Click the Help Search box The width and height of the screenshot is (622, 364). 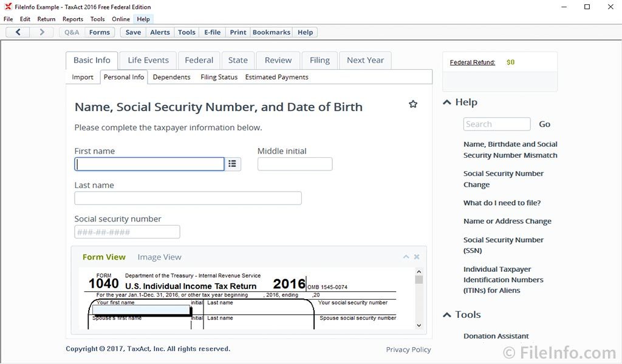(497, 124)
